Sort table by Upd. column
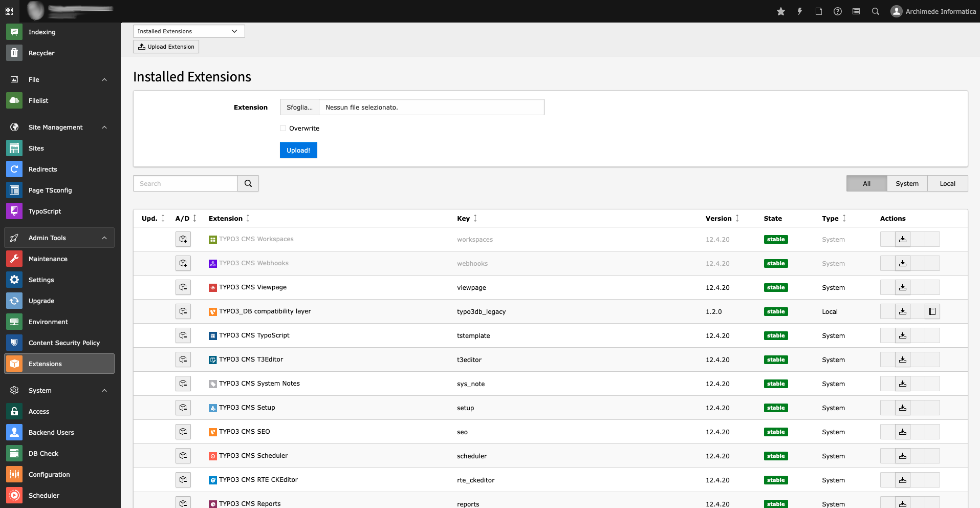Viewport: 980px width, 508px height. click(153, 218)
